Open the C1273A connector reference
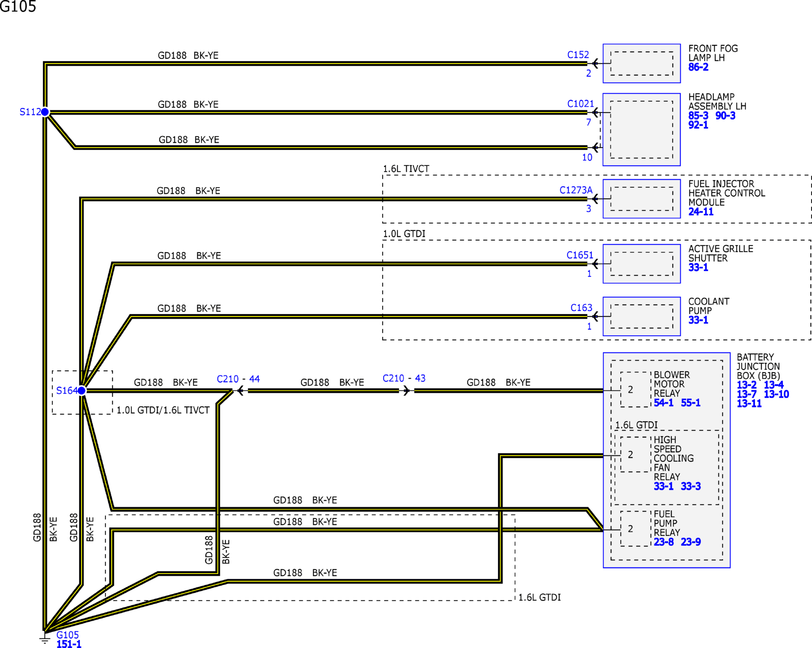The height and width of the screenshot is (648, 812). (576, 190)
